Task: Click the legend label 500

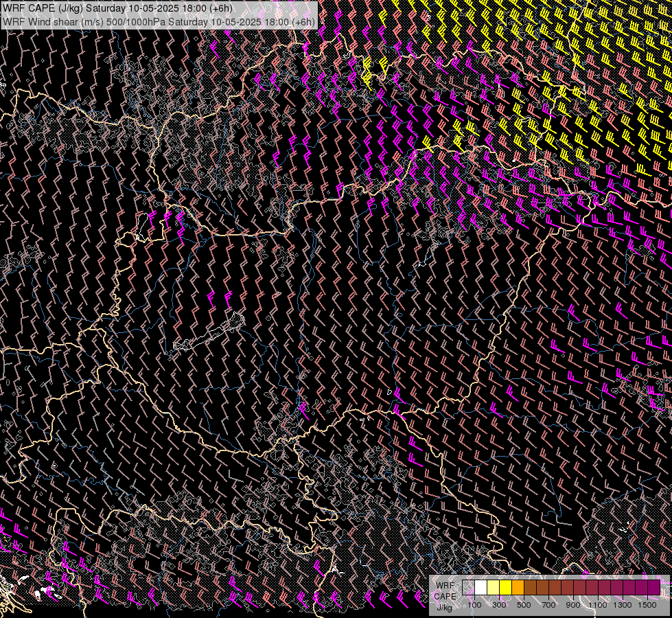Action: coord(524,605)
